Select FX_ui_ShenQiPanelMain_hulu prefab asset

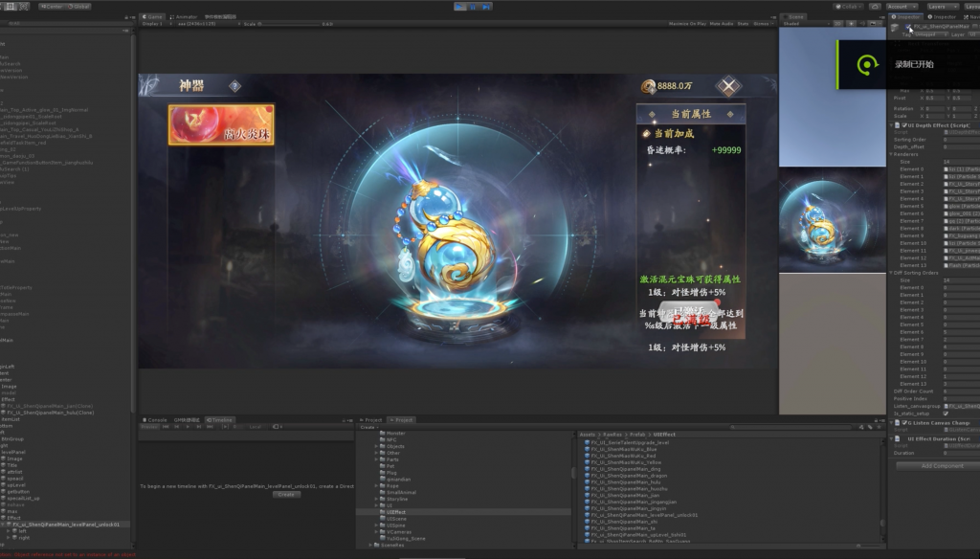coord(626,482)
